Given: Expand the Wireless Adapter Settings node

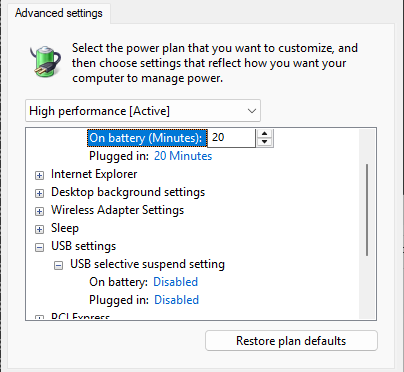Looking at the screenshot, I should coord(39,211).
